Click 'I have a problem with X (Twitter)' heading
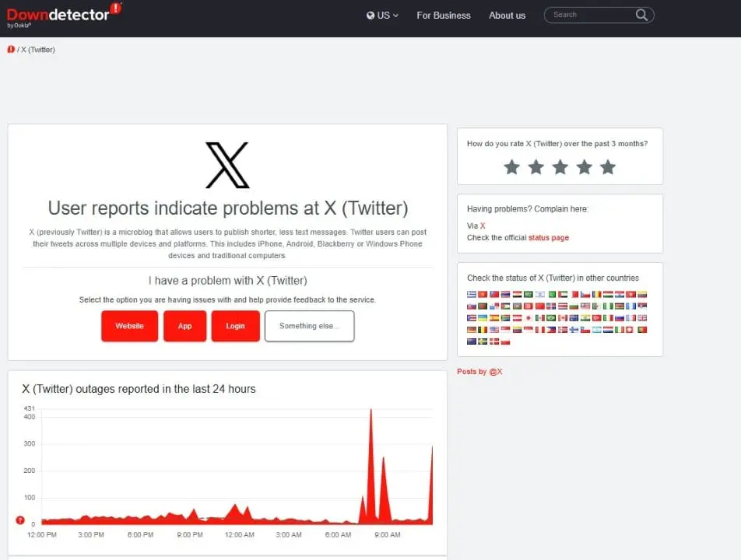741x560 pixels. click(227, 281)
